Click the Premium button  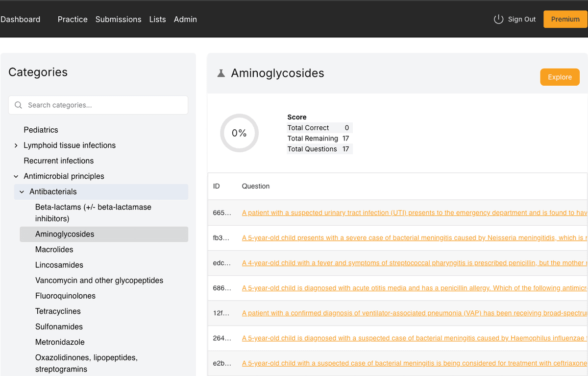pos(565,19)
